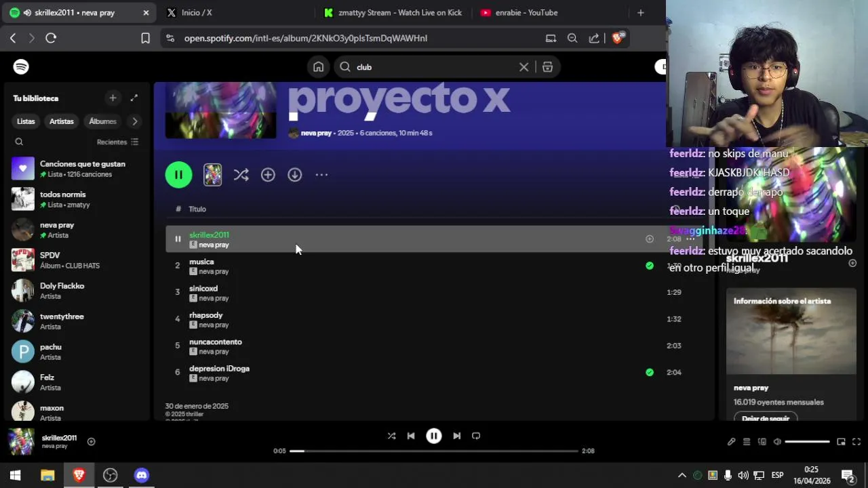Image resolution: width=868 pixels, height=488 pixels.
Task: Skip to previous track
Action: [411, 436]
